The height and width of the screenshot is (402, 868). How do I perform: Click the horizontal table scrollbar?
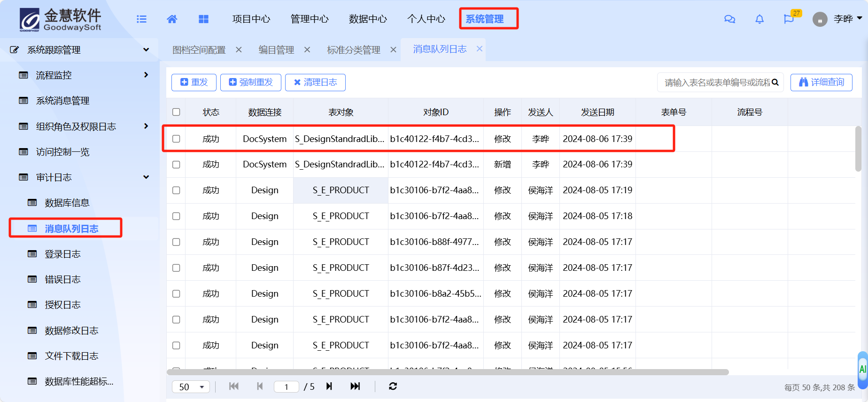pos(448,372)
